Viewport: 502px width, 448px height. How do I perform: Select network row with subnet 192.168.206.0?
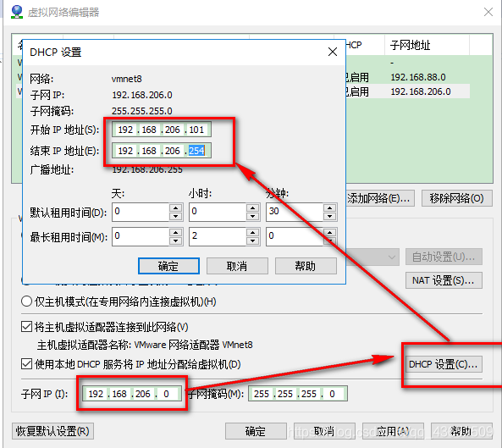421,91
